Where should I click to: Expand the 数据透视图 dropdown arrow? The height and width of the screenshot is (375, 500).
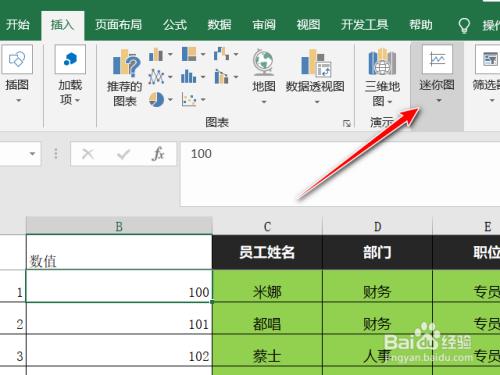pyautogui.click(x=317, y=101)
